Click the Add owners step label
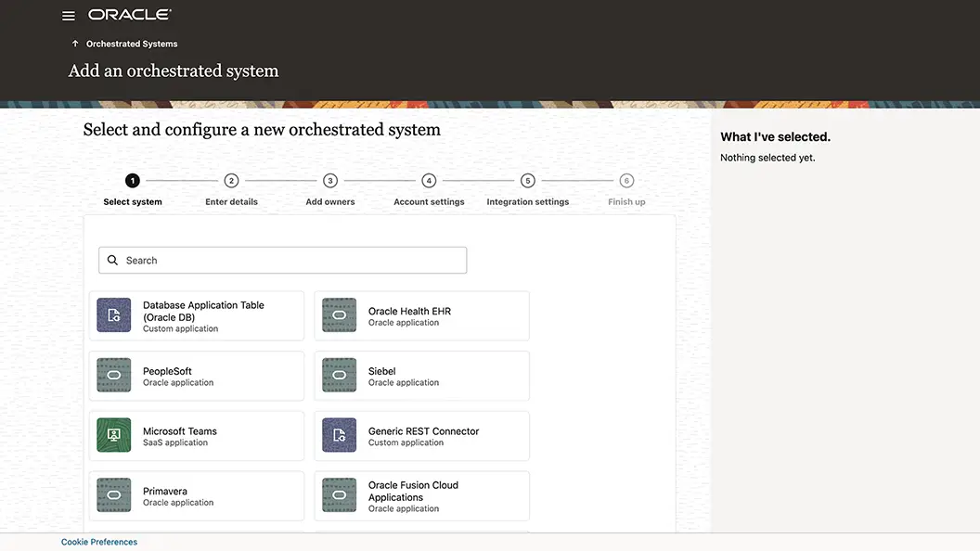 coord(330,202)
